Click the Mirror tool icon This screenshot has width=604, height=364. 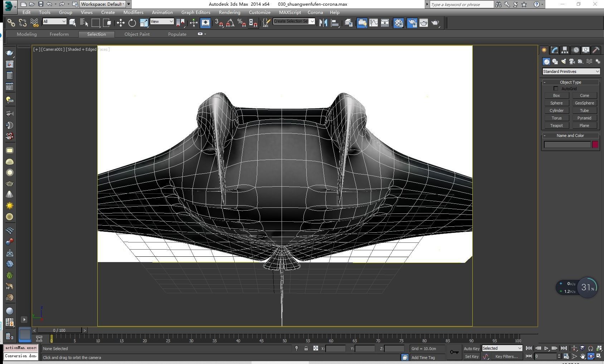point(323,23)
